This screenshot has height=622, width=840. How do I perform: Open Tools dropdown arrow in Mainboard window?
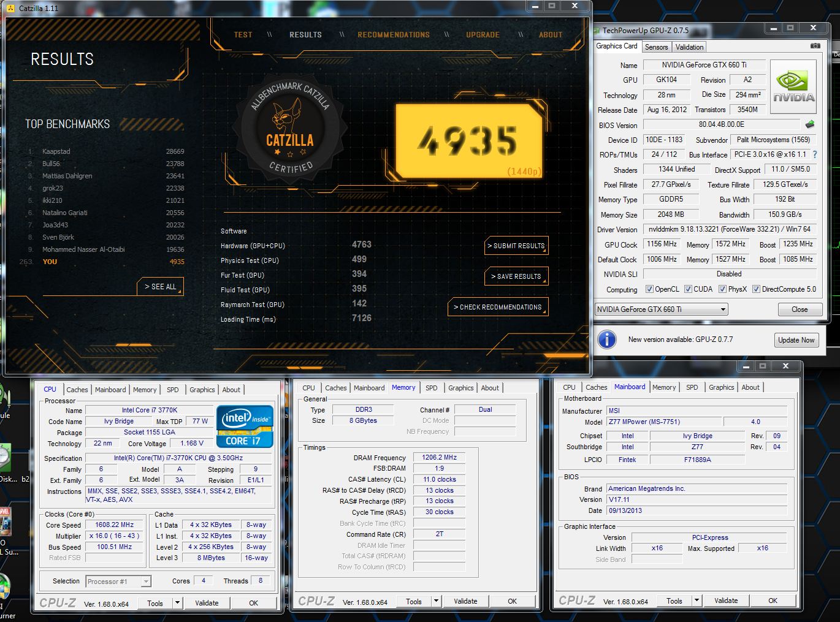697,601
